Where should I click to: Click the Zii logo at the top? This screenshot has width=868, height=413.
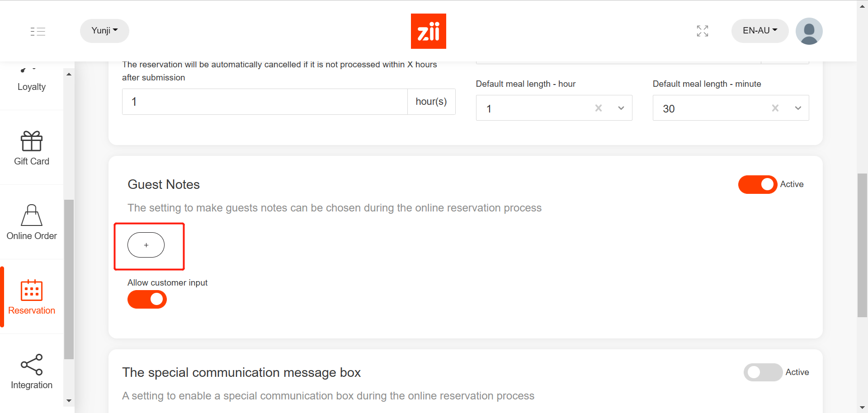click(428, 31)
